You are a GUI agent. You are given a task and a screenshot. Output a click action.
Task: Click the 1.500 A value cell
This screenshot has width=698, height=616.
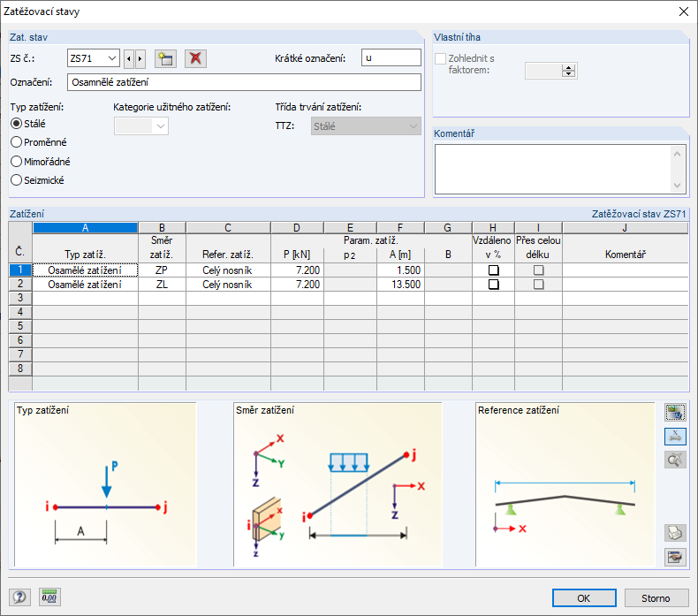pyautogui.click(x=400, y=270)
